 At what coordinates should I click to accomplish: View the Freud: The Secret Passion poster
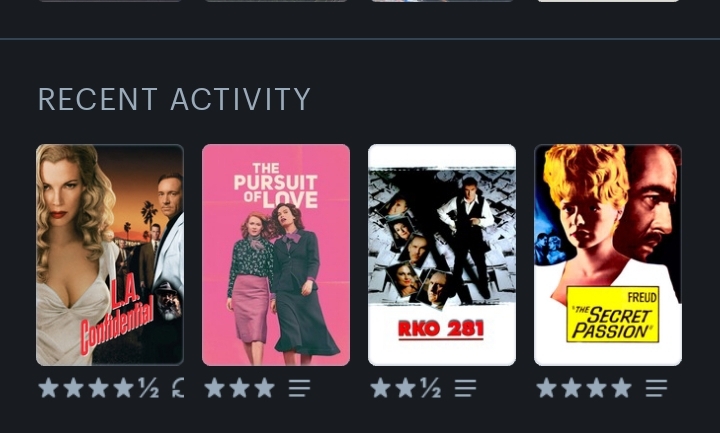(608, 255)
